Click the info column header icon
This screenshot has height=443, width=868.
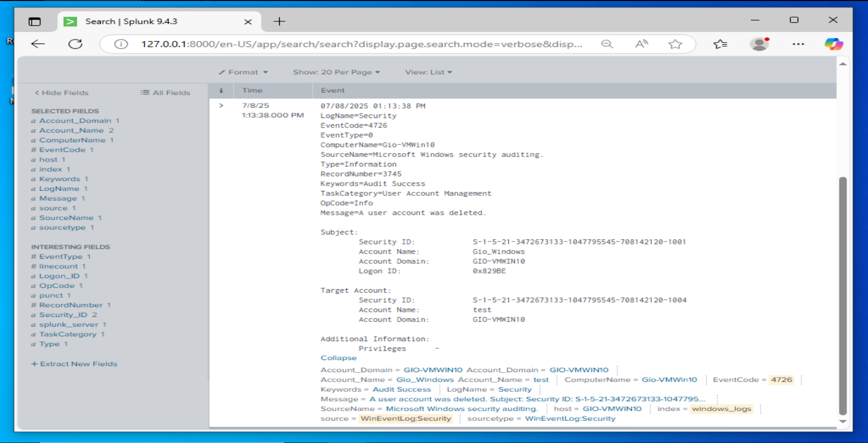tap(221, 90)
